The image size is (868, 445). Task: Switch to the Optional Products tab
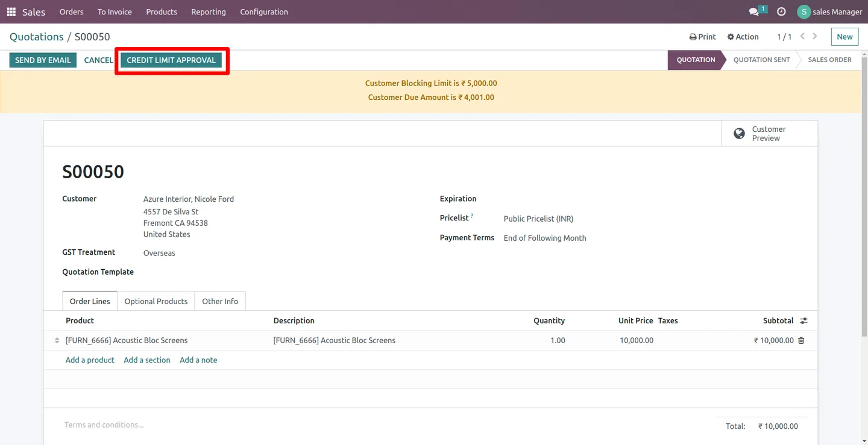156,301
